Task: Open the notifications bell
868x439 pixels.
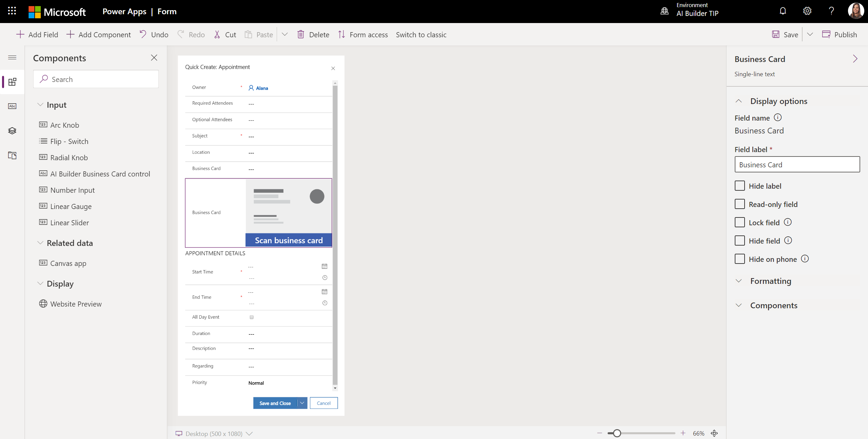Action: (x=783, y=11)
